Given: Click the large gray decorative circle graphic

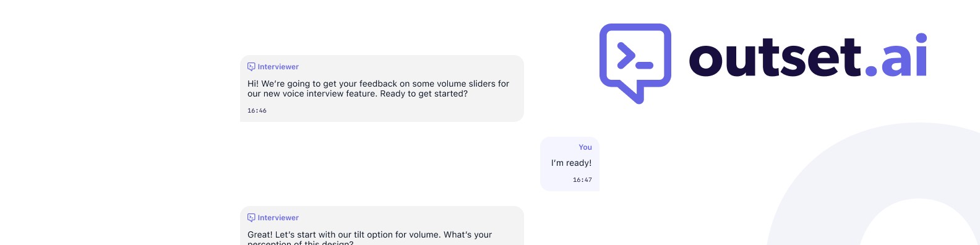Looking at the screenshot, I should [x=873, y=184].
